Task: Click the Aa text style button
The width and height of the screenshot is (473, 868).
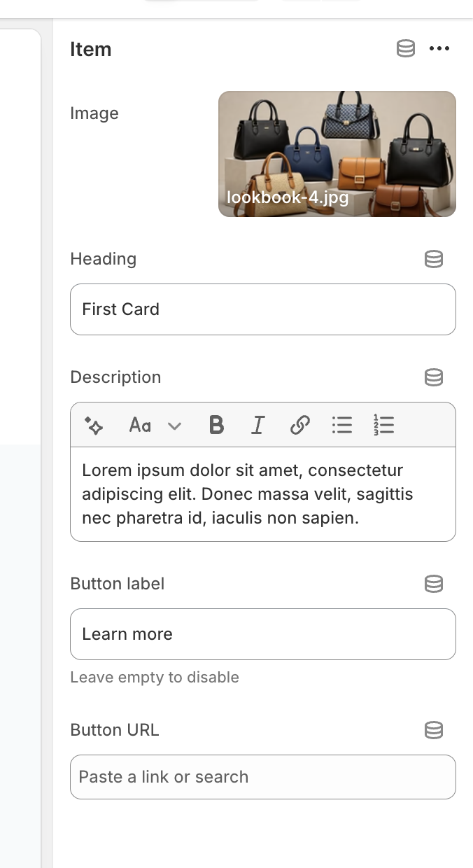Action: 140,425
